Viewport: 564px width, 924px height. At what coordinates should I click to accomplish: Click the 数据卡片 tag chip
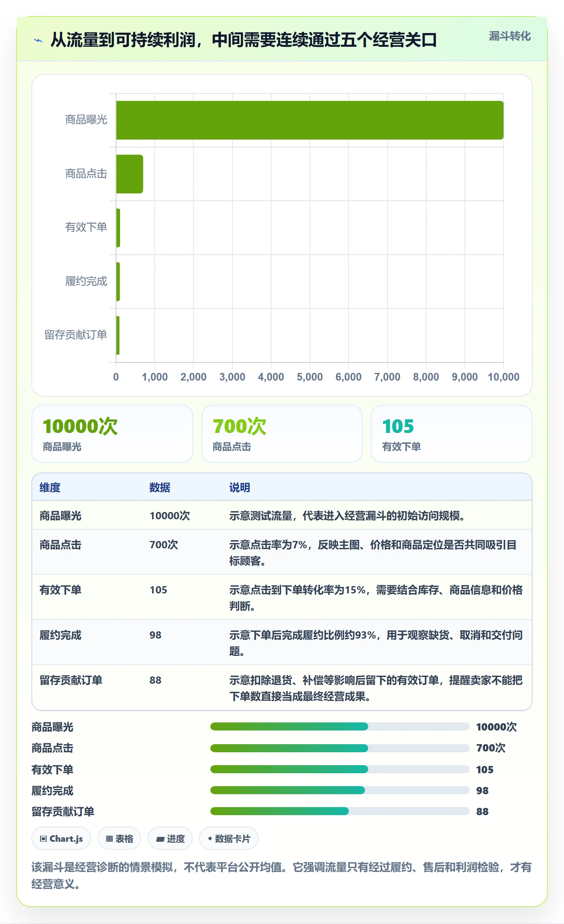coord(229,839)
